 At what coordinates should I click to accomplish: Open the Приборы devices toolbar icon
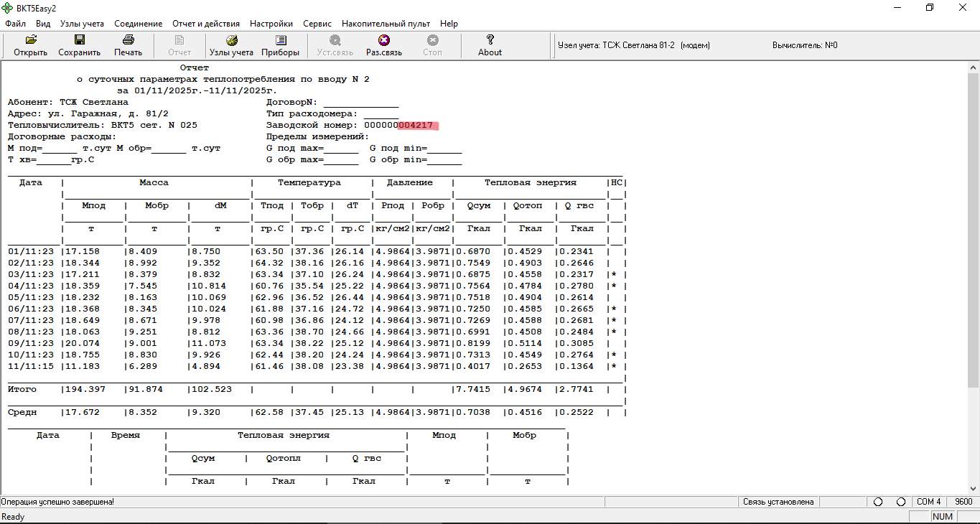click(281, 41)
